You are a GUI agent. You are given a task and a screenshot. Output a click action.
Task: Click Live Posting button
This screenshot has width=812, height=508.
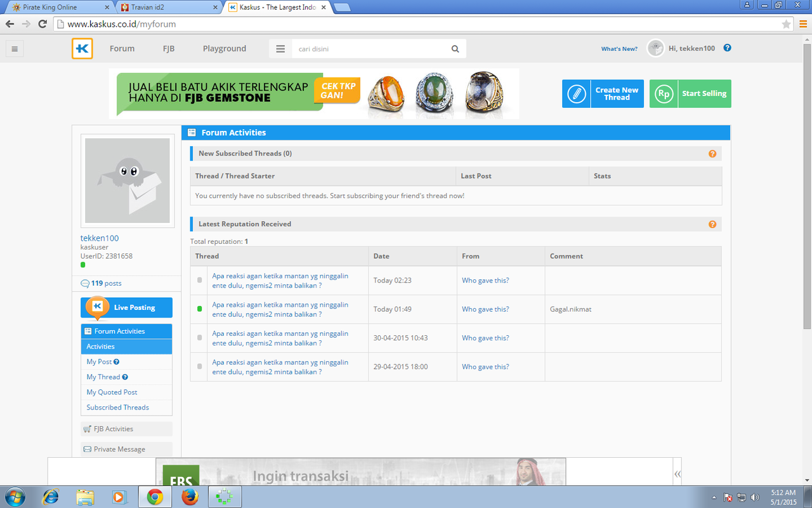click(x=126, y=307)
